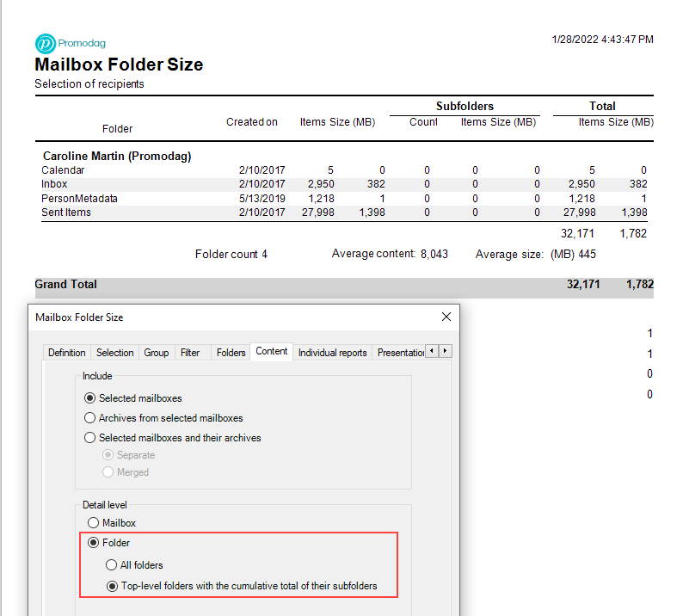Go to the Group tab
This screenshot has width=683, height=616.
tap(156, 353)
